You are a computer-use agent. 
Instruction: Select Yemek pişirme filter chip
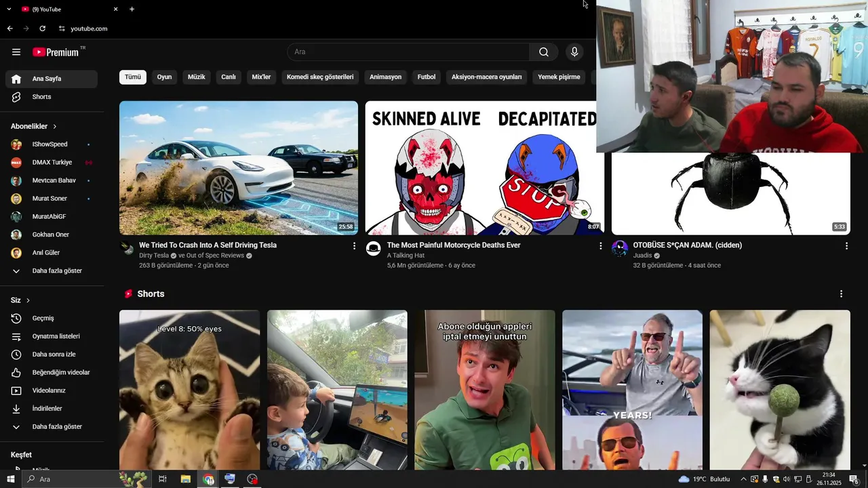pos(559,77)
